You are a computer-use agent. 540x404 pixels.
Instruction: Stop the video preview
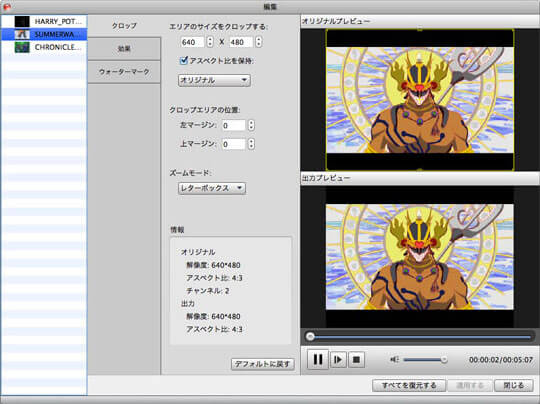[x=356, y=360]
